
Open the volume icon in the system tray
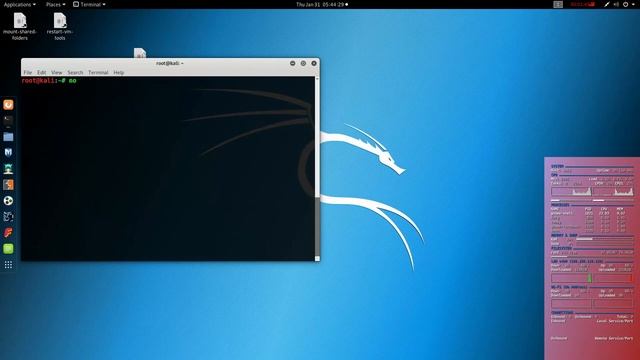click(x=616, y=4)
